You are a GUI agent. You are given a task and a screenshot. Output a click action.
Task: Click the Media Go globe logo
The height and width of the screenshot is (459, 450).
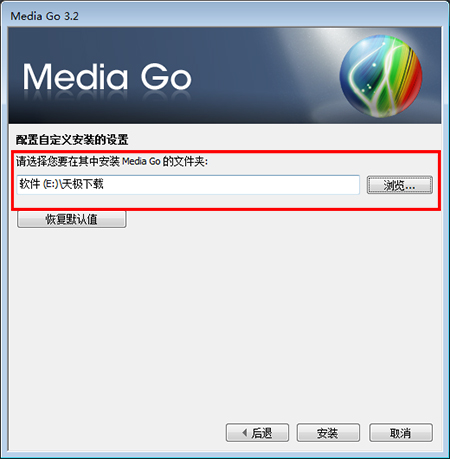(x=381, y=76)
